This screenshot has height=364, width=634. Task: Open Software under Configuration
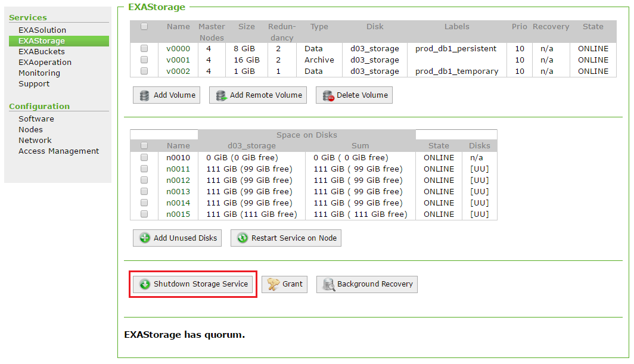pyautogui.click(x=36, y=119)
